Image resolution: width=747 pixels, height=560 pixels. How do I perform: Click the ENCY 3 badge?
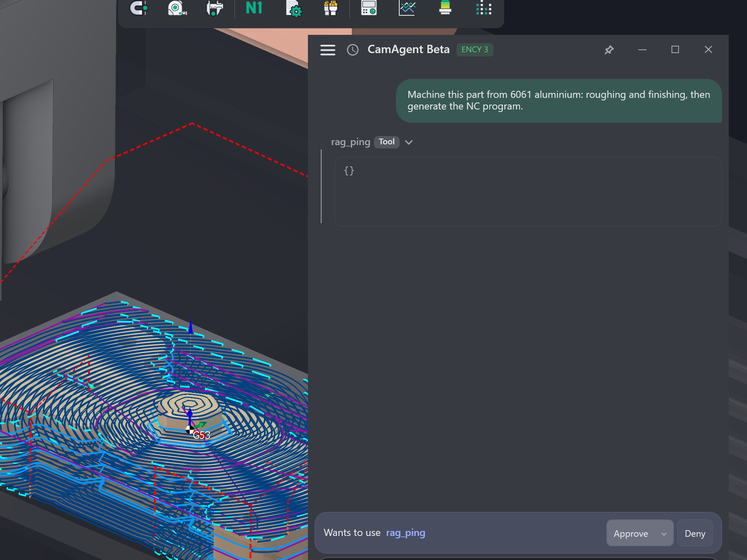pyautogui.click(x=475, y=49)
